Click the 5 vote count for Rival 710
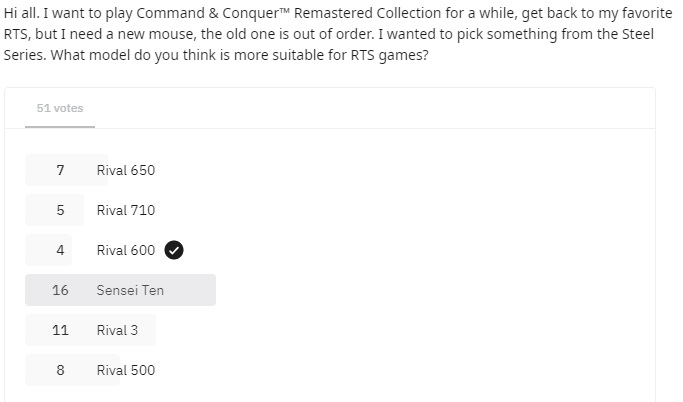The width and height of the screenshot is (683, 402). point(60,210)
